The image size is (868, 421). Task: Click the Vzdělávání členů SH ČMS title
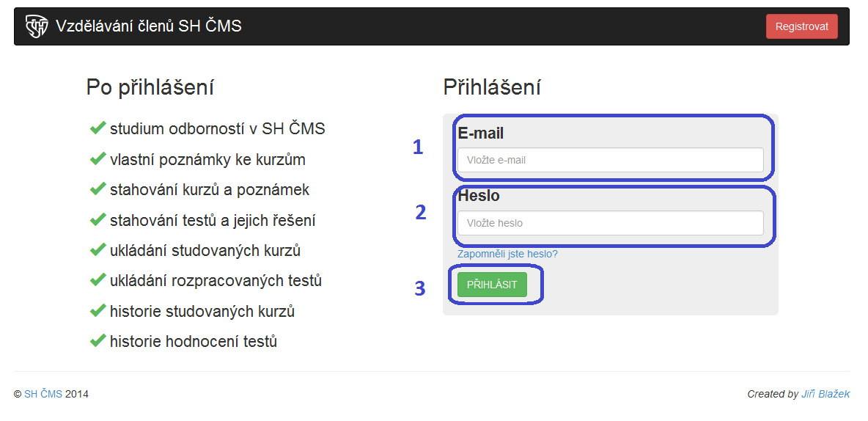[148, 26]
